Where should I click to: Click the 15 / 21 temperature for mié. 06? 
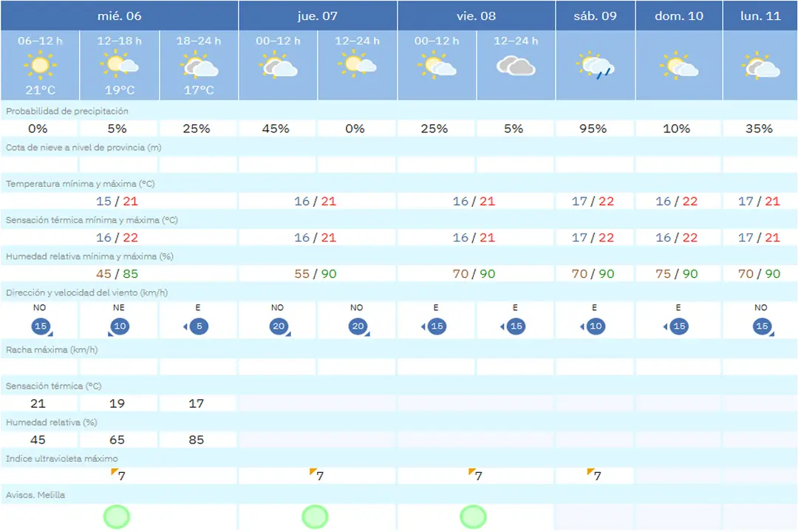pos(117,202)
